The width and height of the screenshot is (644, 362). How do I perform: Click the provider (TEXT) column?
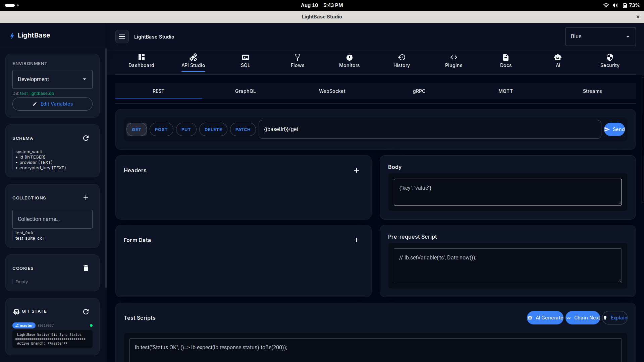[36, 163]
